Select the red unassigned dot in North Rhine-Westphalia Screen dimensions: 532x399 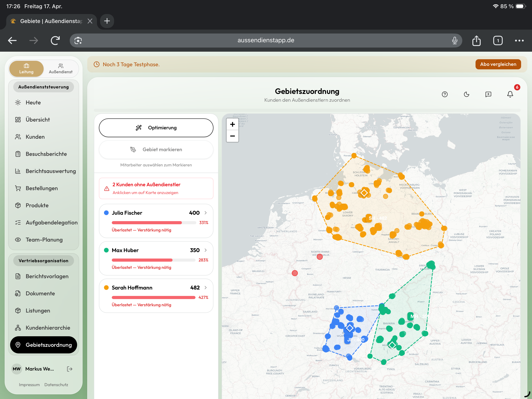(x=320, y=257)
